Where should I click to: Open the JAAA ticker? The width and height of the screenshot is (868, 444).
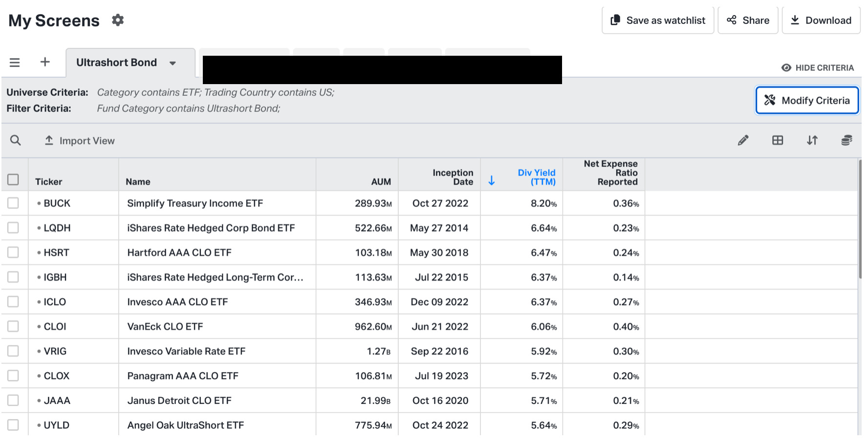[57, 400]
